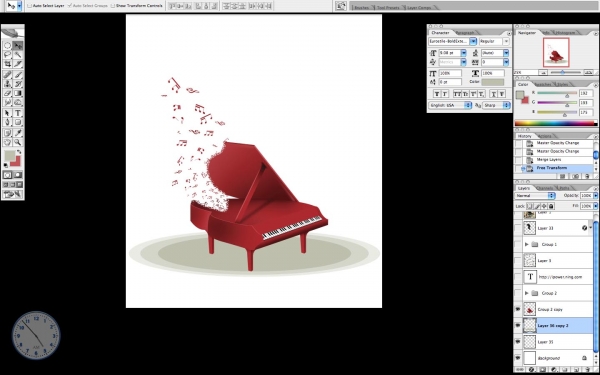The height and width of the screenshot is (375, 600).
Task: Delete layer trash icon in Layers panel
Action: click(589, 370)
